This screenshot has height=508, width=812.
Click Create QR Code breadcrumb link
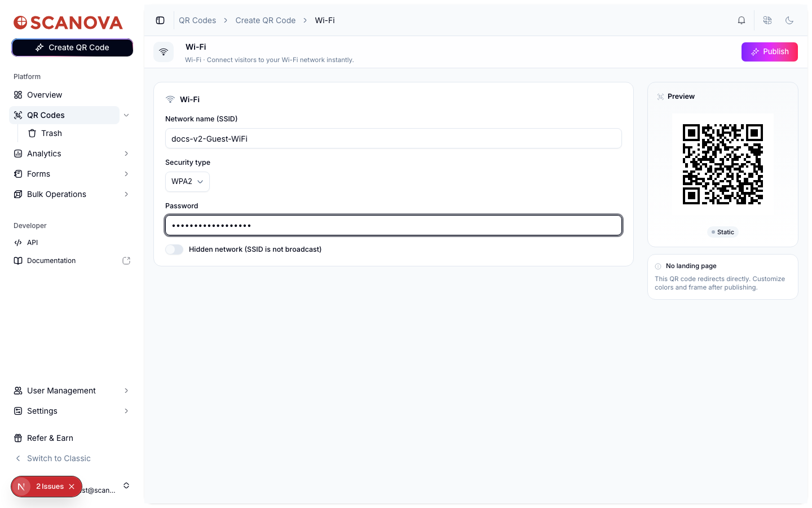click(266, 20)
